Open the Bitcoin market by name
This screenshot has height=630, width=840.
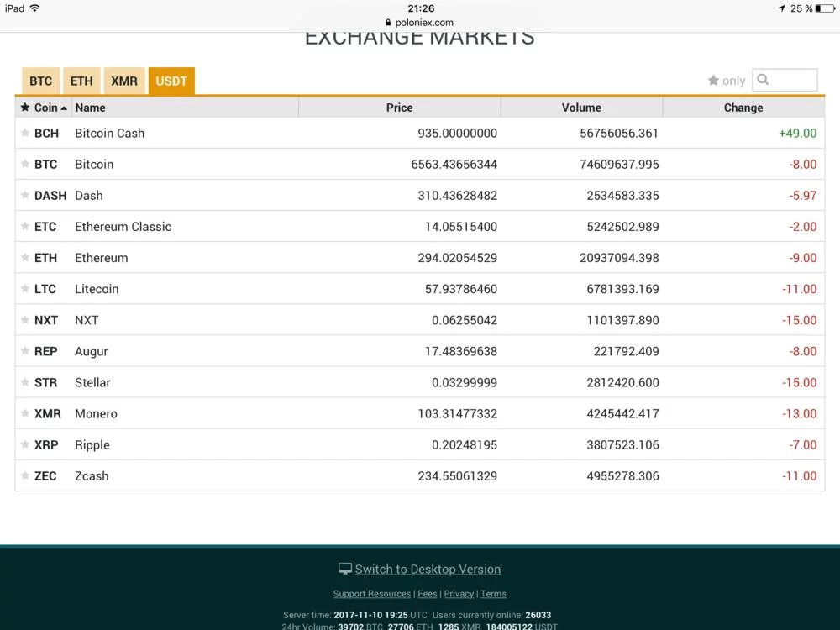pos(94,164)
